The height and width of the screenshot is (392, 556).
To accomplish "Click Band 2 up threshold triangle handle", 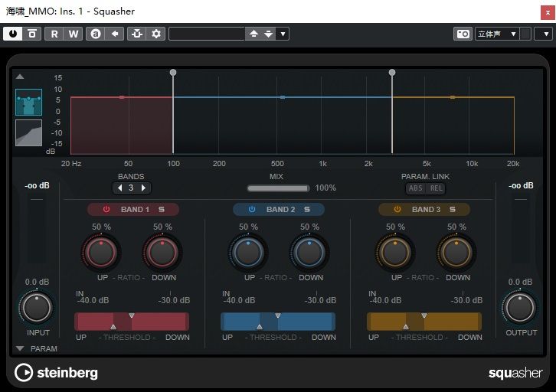I will 260,327.
